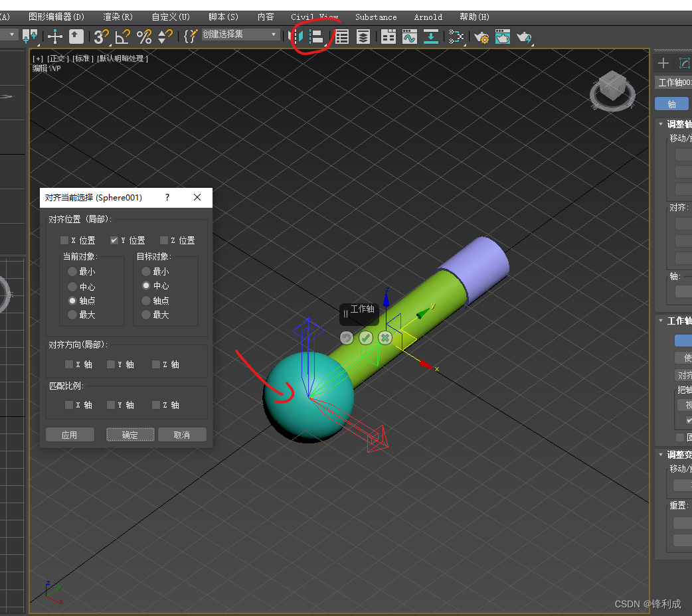Check Z 轴 under 对齐方向

[x=156, y=364]
